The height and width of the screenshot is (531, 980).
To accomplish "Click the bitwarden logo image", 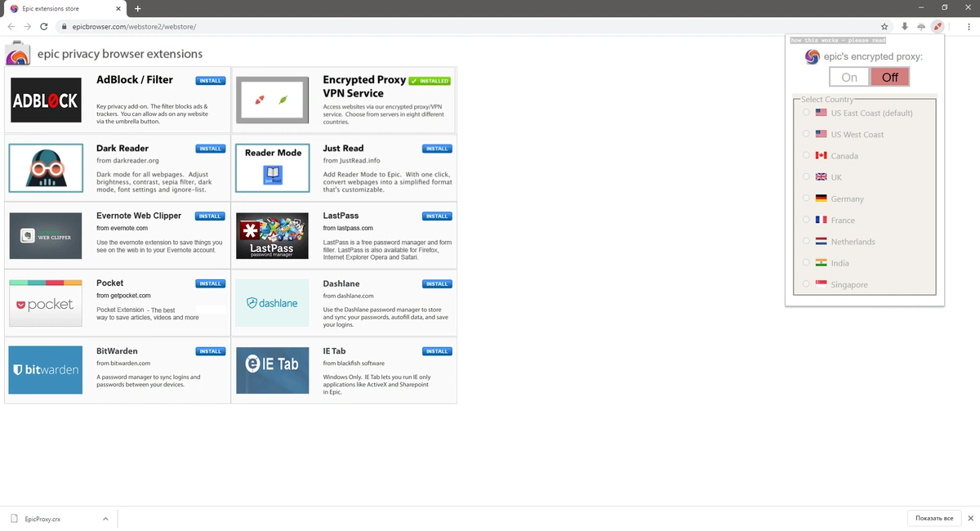I will tap(46, 370).
